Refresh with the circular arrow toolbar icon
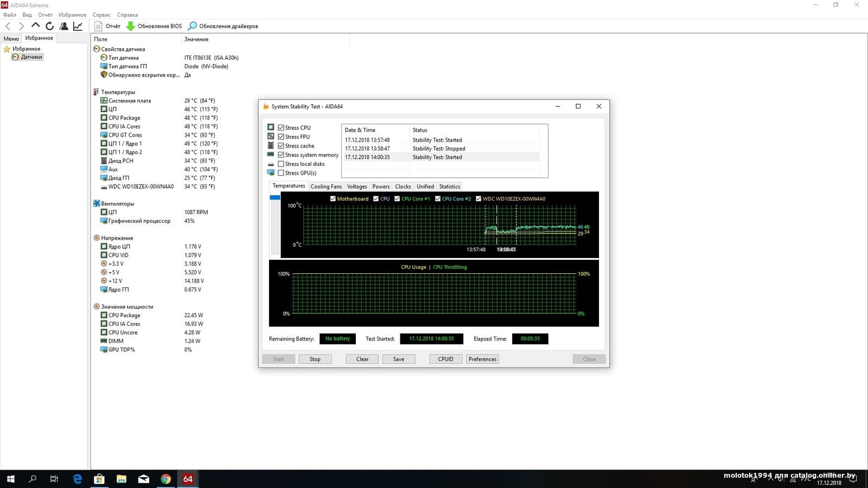The image size is (868, 488). pyautogui.click(x=49, y=26)
